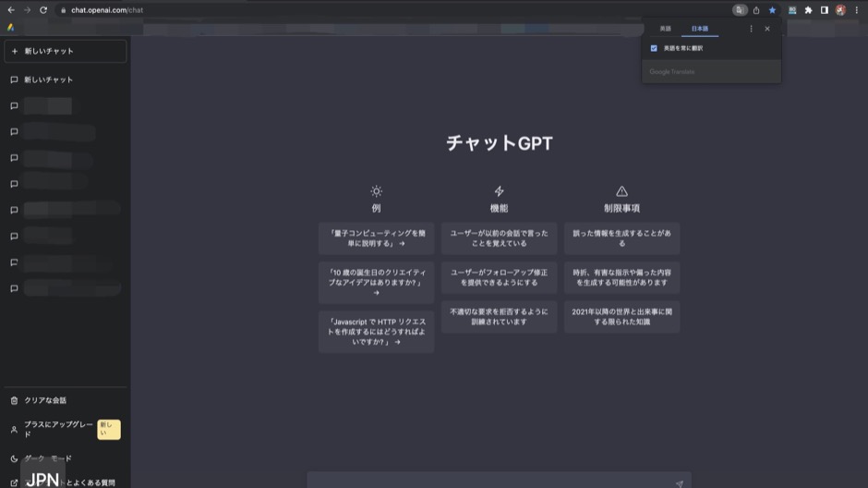The height and width of the screenshot is (488, 868).
Task: Open the extensions puzzle icon
Action: pyautogui.click(x=808, y=10)
